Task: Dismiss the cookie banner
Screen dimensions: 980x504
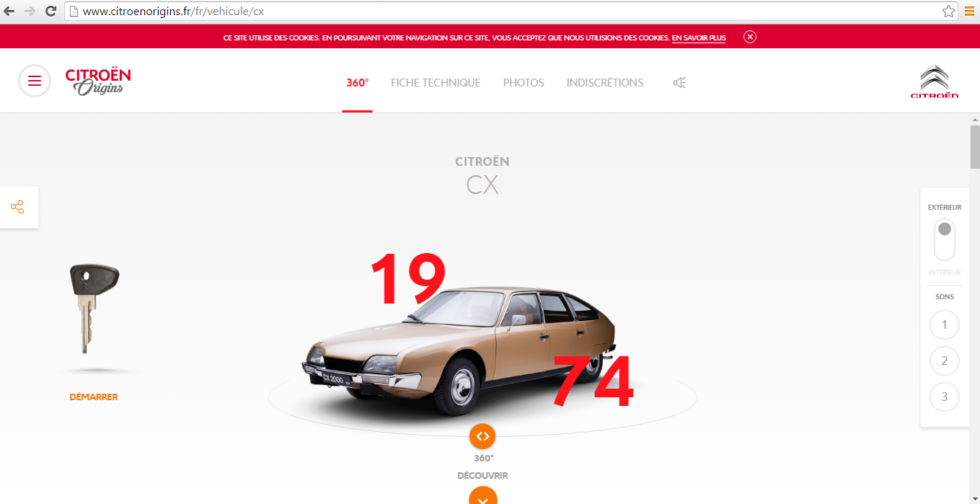Action: coord(750,37)
